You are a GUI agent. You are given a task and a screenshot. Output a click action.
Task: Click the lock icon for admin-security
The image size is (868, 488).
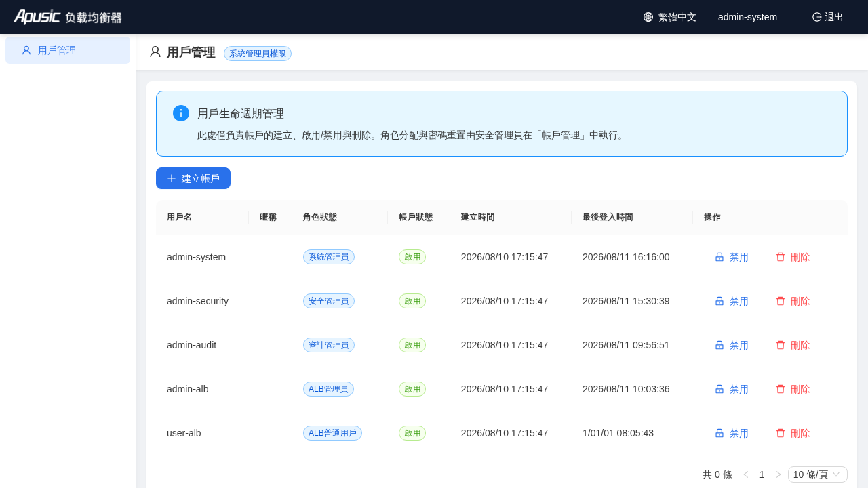click(719, 301)
